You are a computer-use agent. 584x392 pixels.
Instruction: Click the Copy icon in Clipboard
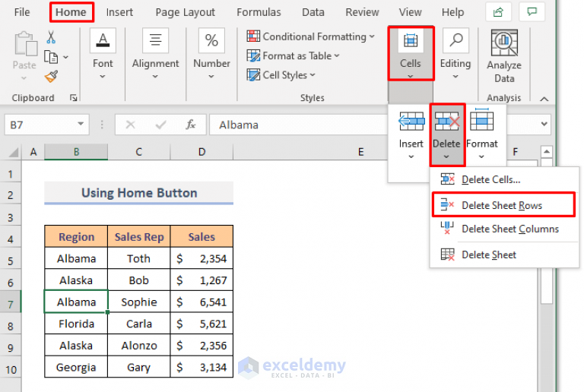(51, 57)
